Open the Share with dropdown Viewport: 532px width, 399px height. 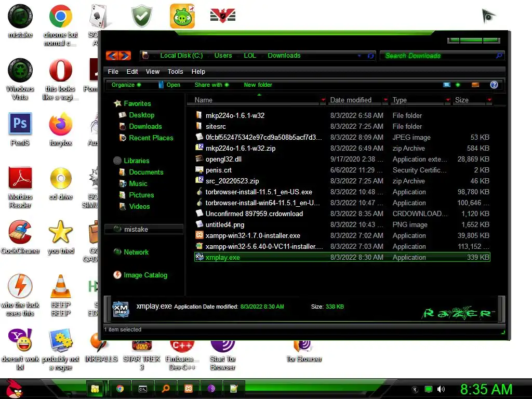point(211,85)
